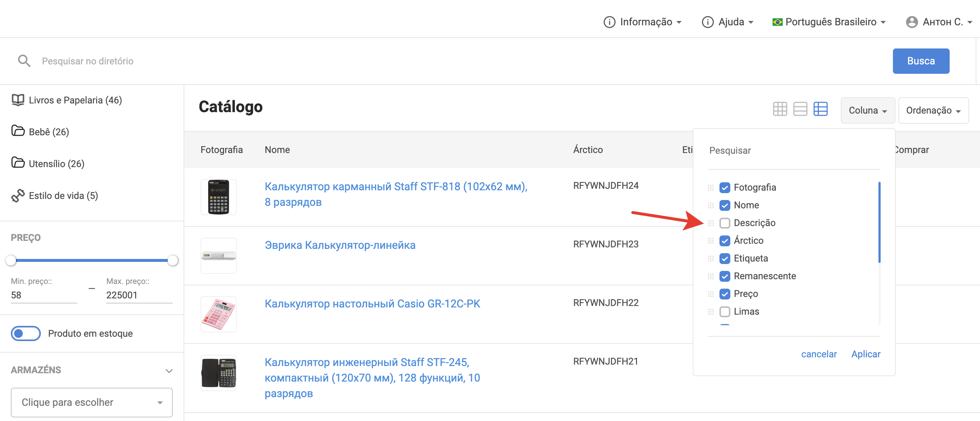Focus the Pesquisar field in column panel
The height and width of the screenshot is (421, 980).
(x=794, y=151)
